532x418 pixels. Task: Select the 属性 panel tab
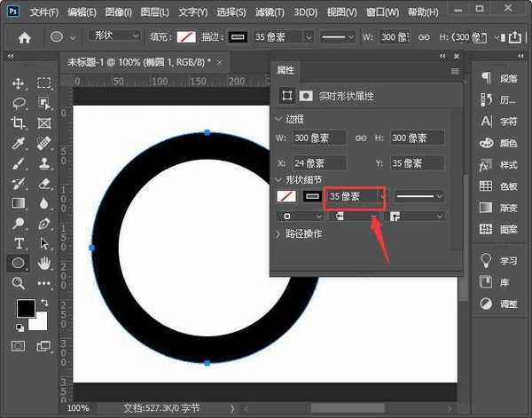point(286,70)
